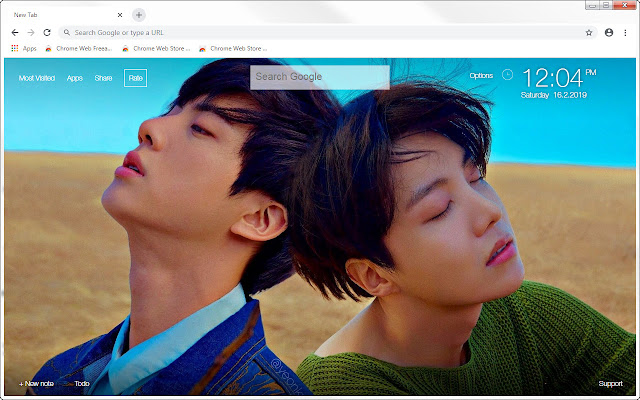Open the Apps menu on the page
The height and width of the screenshot is (400, 640).
75,78
